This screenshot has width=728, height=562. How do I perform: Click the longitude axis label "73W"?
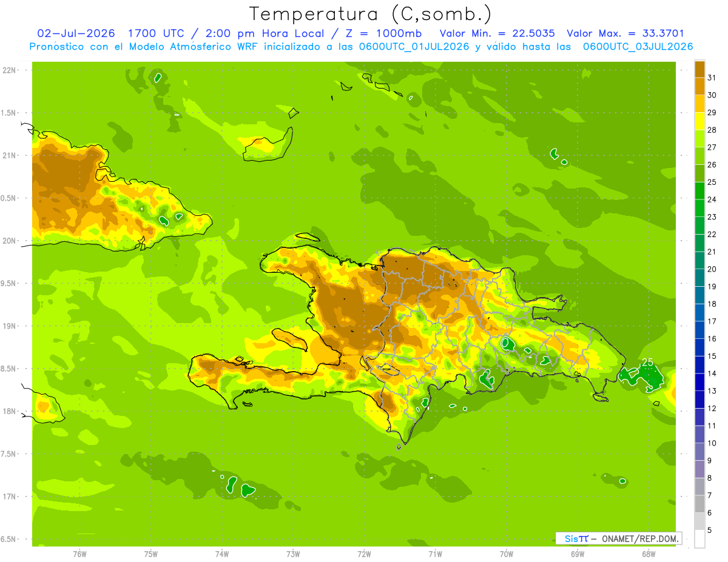coord(293,554)
